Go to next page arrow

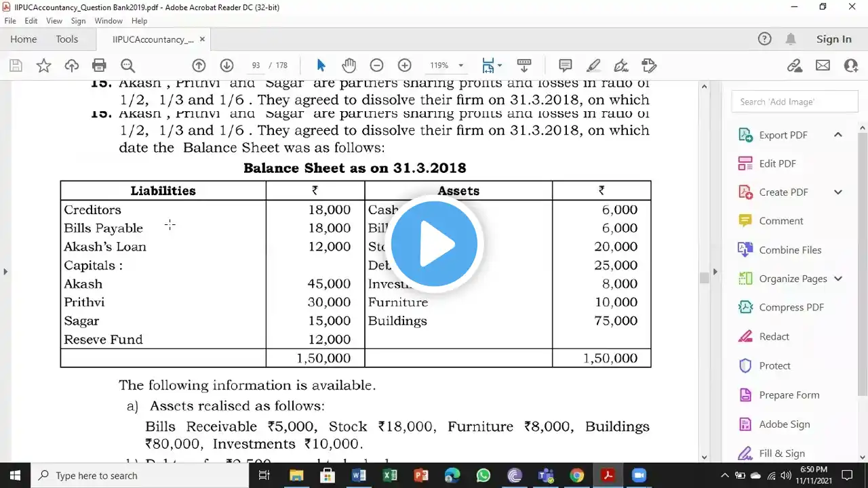tap(227, 66)
